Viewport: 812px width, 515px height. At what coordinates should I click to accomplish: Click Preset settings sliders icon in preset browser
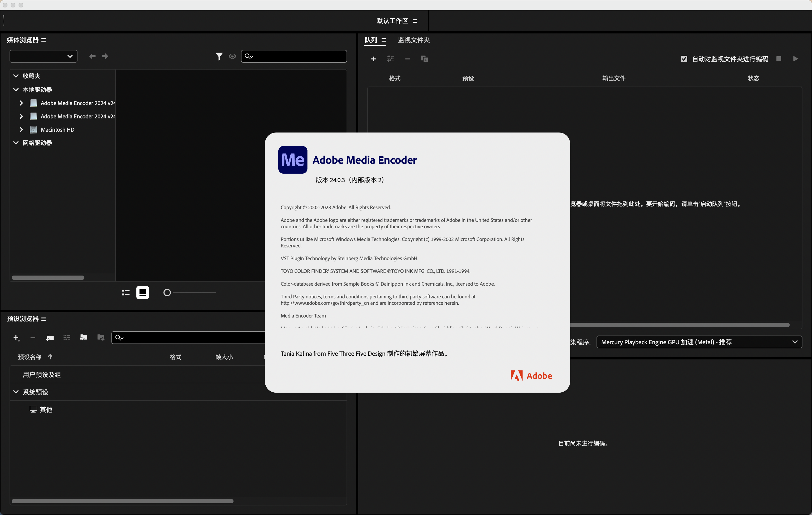(67, 338)
